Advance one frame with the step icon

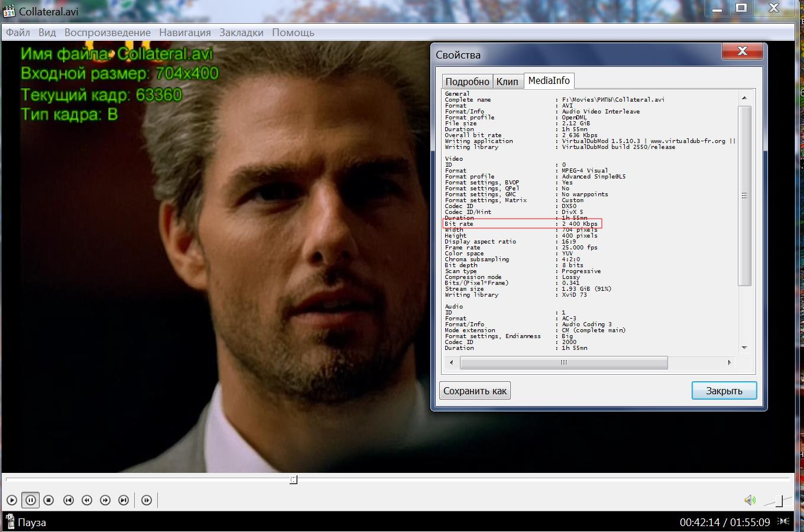[x=147, y=500]
